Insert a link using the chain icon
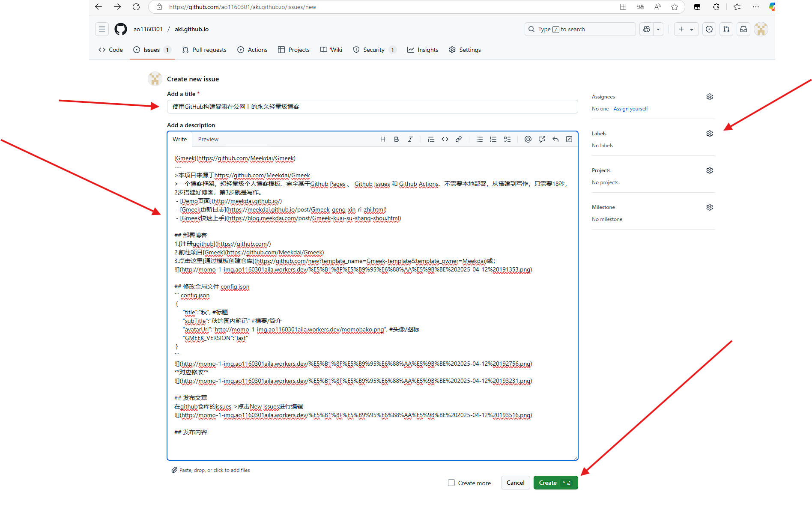This screenshot has width=812, height=513. point(459,139)
